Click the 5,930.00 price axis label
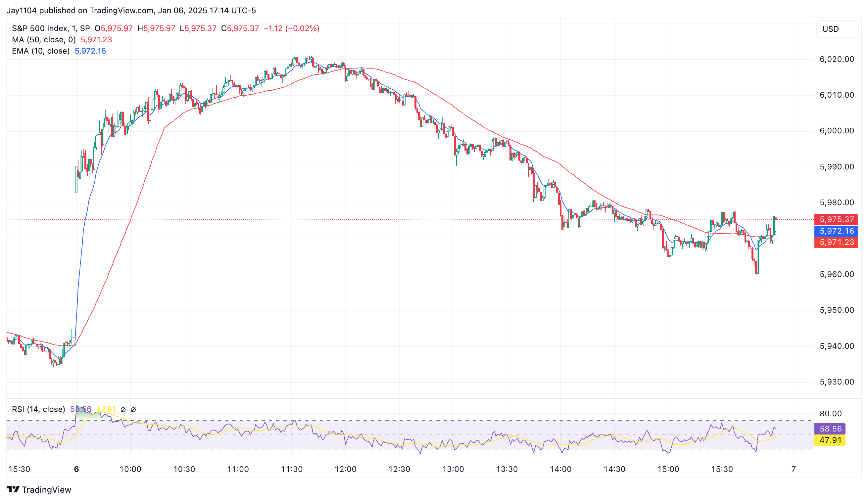This screenshot has height=501, width=868. click(x=837, y=382)
